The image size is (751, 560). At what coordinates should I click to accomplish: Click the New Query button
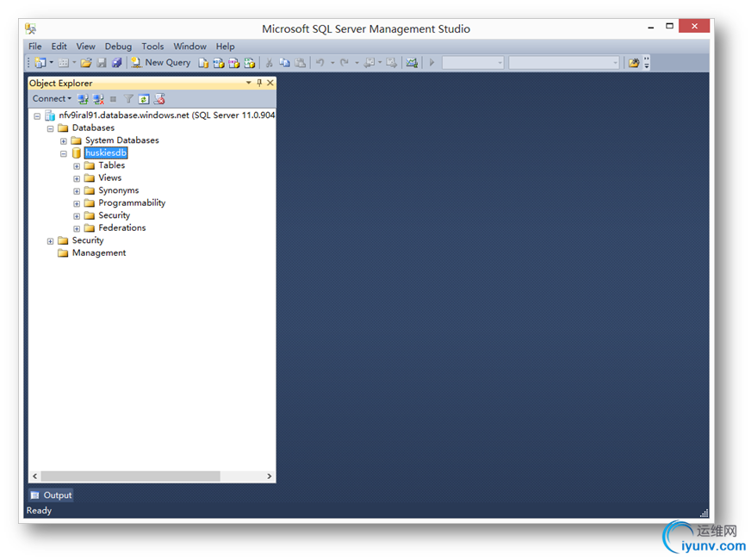pos(160,63)
